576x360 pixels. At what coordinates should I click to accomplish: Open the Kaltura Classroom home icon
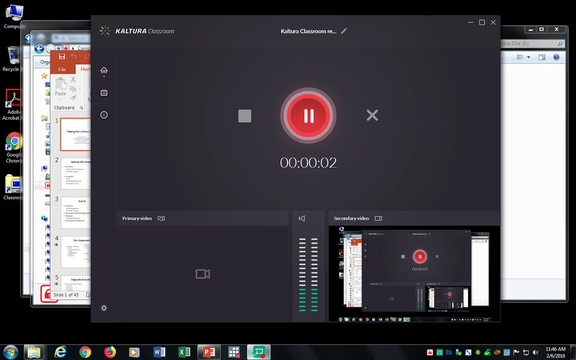pyautogui.click(x=104, y=70)
